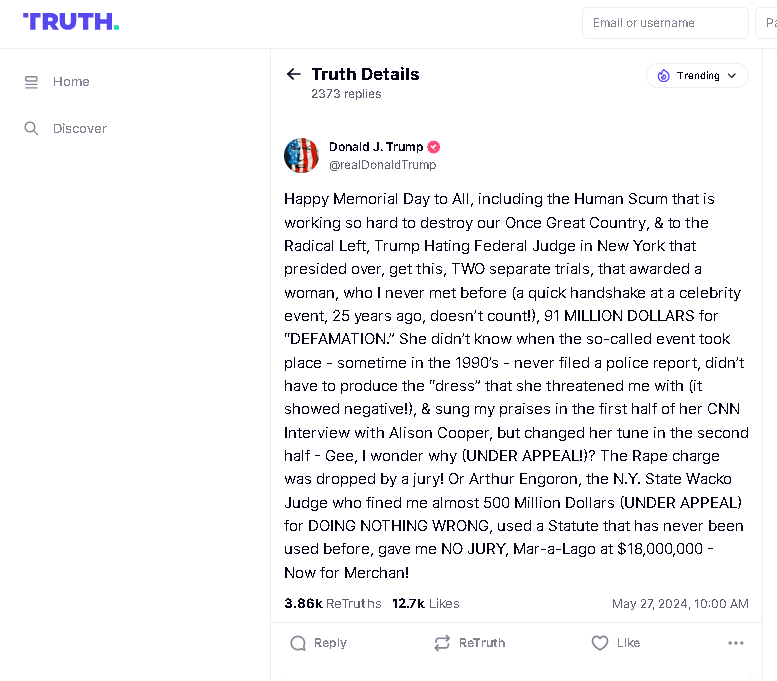The width and height of the screenshot is (777, 681).
Task: Open the three-dot more options menu
Action: (x=736, y=643)
